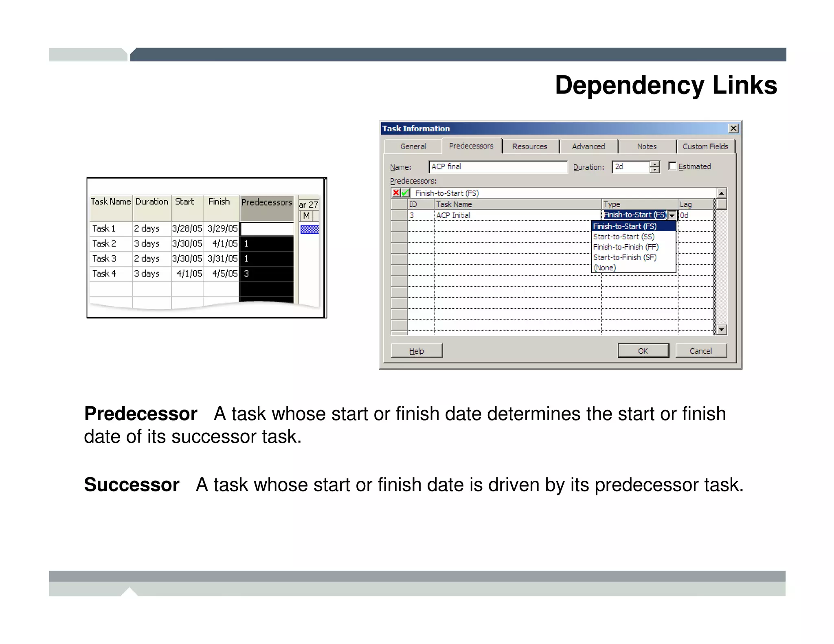Click the Lag column header
The image size is (834, 644).
(x=696, y=204)
